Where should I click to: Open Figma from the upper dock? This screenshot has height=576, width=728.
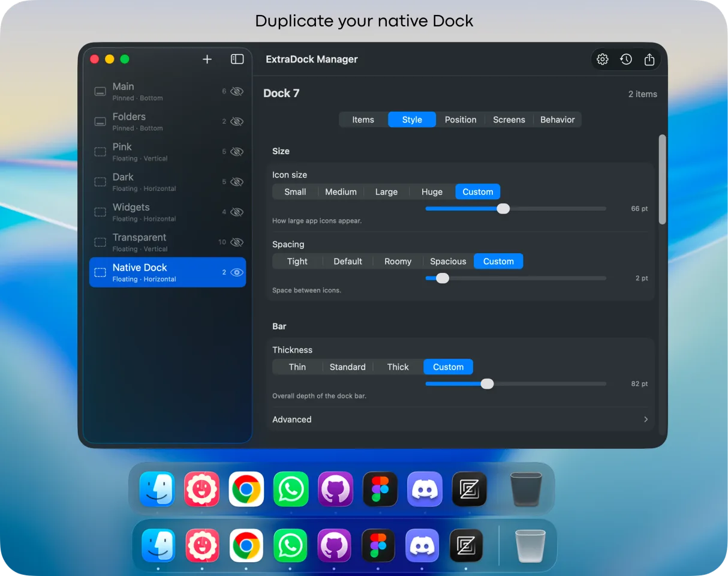pyautogui.click(x=380, y=489)
